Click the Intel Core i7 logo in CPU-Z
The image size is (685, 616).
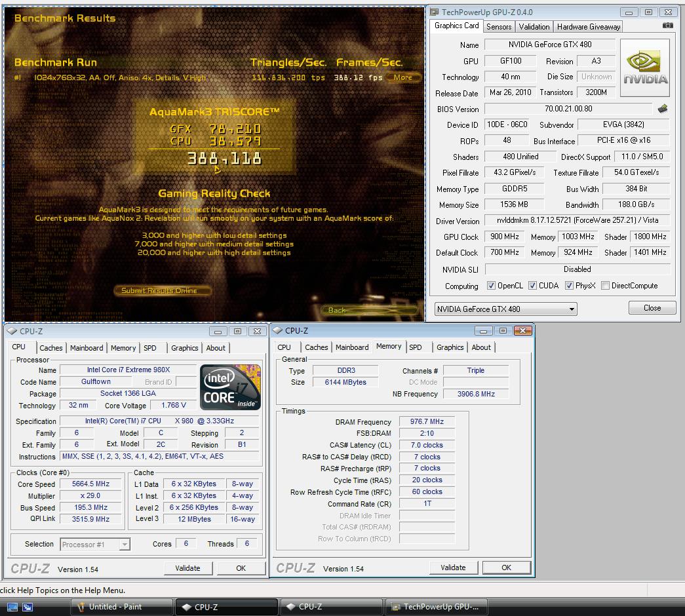coord(230,387)
